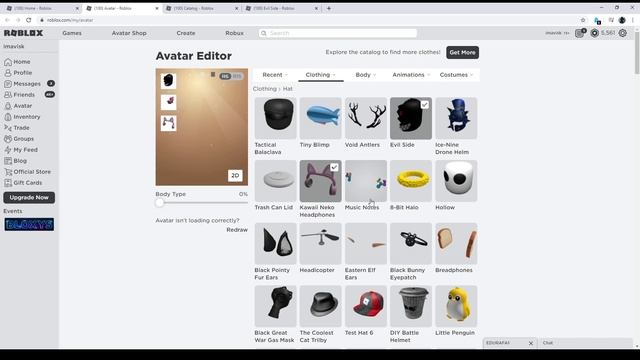Image resolution: width=640 pixels, height=360 pixels.
Task: Open Home in the sidebar
Action: click(17, 62)
